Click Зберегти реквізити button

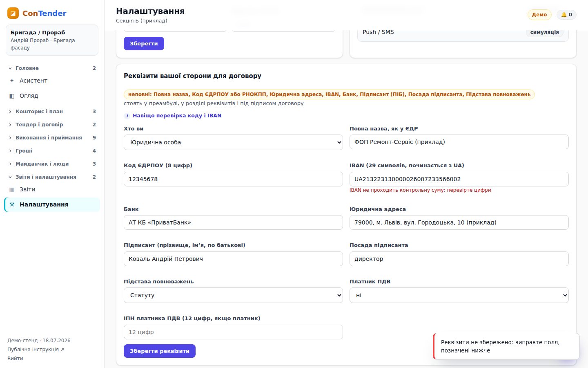(160, 351)
